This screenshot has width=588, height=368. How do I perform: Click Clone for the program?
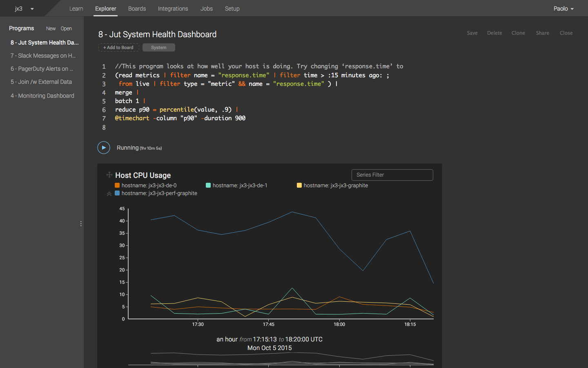click(518, 33)
